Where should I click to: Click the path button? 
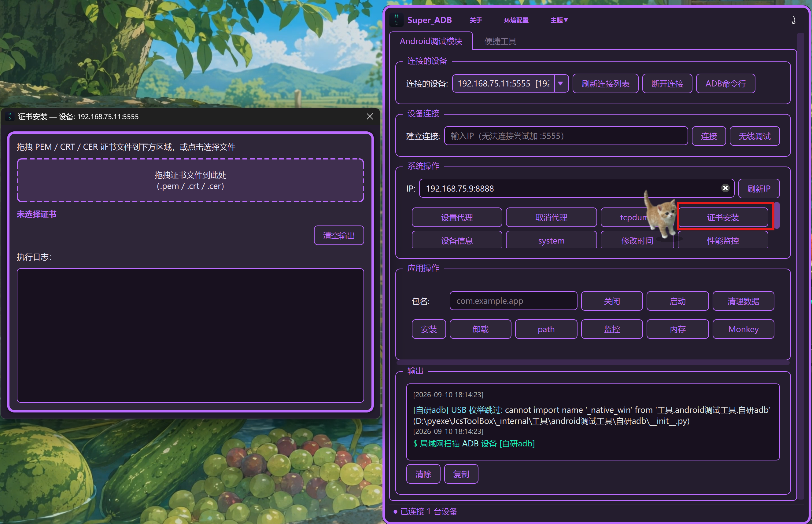(x=546, y=329)
